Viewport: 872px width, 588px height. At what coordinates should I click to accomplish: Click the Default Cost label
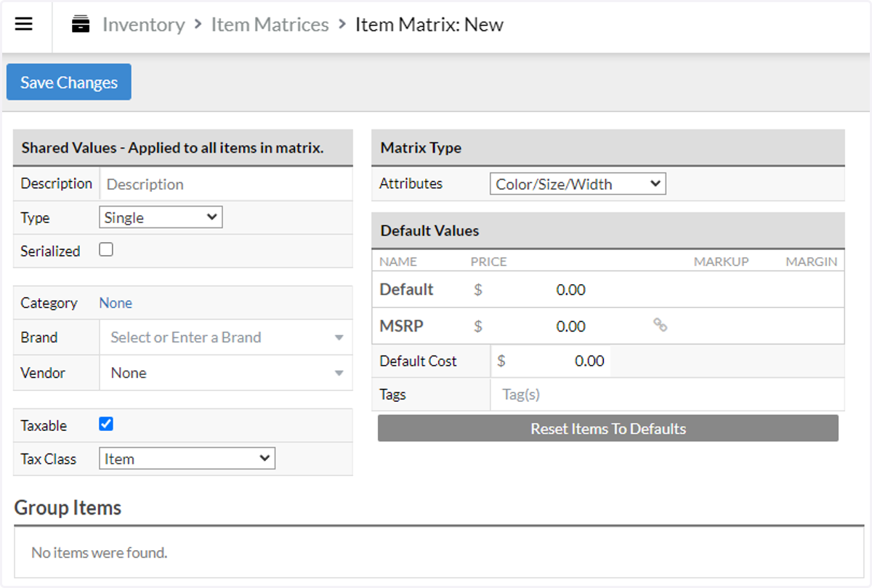pos(418,361)
